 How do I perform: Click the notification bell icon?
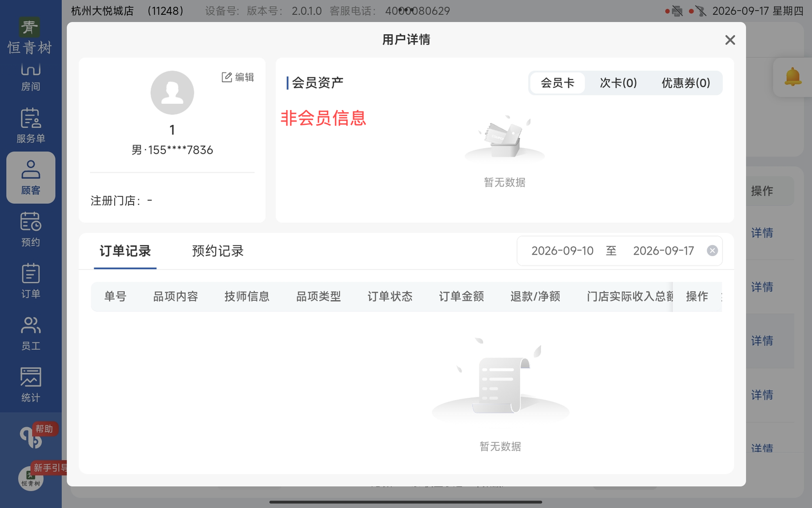point(792,77)
